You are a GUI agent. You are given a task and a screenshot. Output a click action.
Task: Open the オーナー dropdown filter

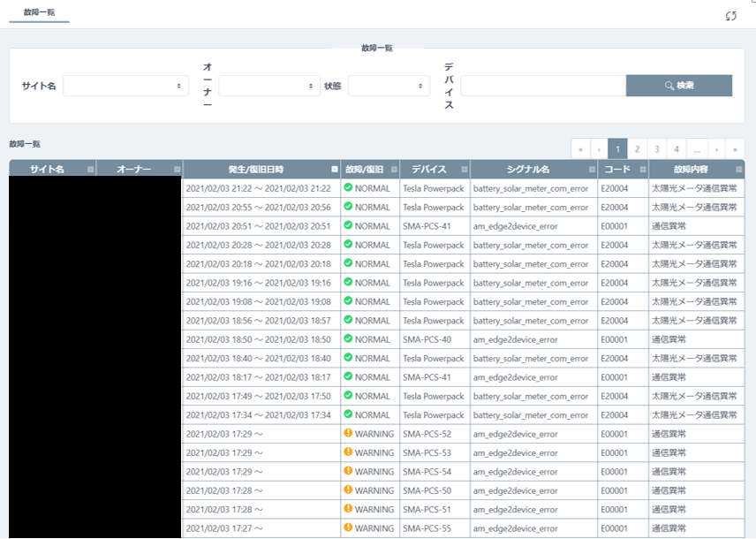pos(269,86)
